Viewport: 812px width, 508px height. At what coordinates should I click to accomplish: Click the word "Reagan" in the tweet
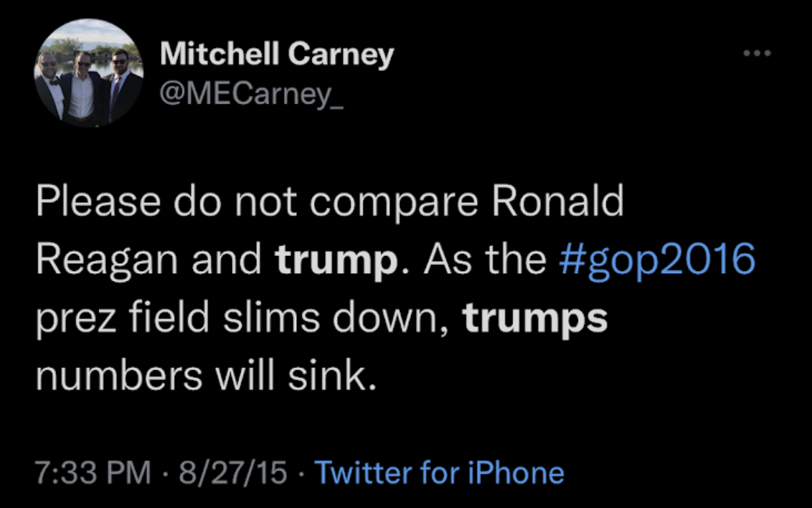click(107, 260)
